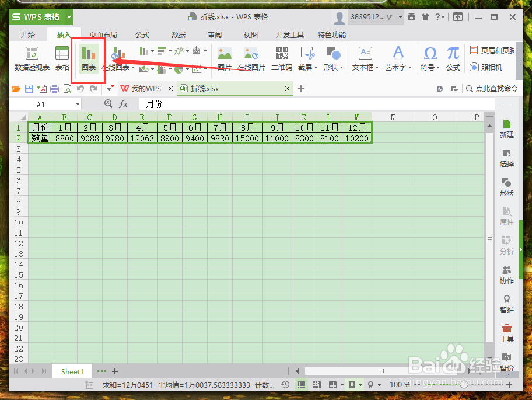Click 点此查找命令 command search
This screenshot has height=400, width=532.
click(x=492, y=89)
